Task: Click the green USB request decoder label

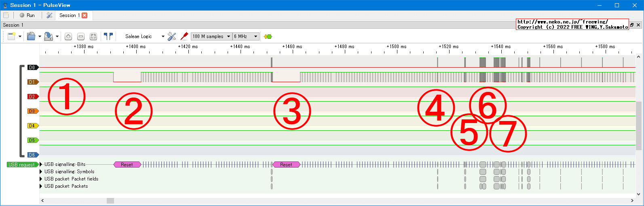Action: click(22, 165)
